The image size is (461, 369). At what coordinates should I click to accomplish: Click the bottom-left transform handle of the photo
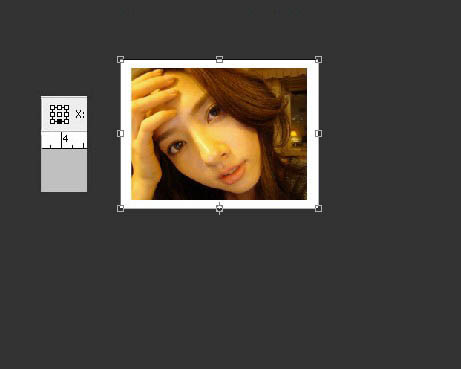pyautogui.click(x=120, y=208)
